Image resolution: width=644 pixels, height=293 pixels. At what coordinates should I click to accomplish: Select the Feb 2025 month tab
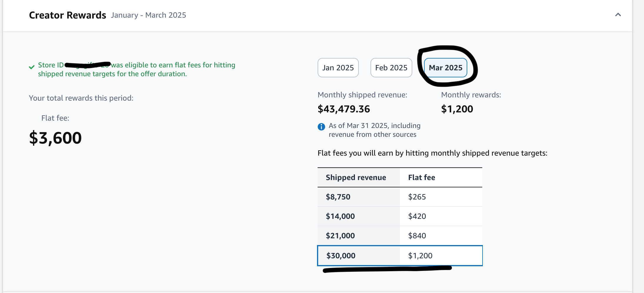click(x=391, y=68)
